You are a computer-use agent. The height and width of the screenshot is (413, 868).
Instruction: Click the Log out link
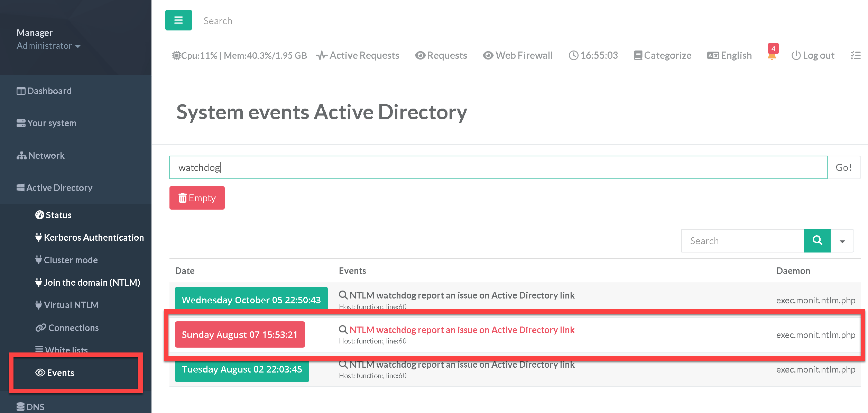(813, 55)
